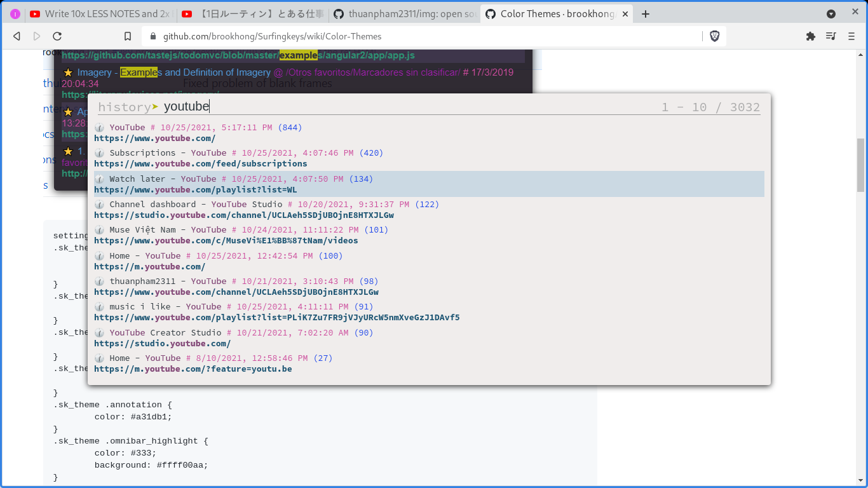868x488 pixels.
Task: Open the tab search dropdown arrow
Action: [x=831, y=14]
